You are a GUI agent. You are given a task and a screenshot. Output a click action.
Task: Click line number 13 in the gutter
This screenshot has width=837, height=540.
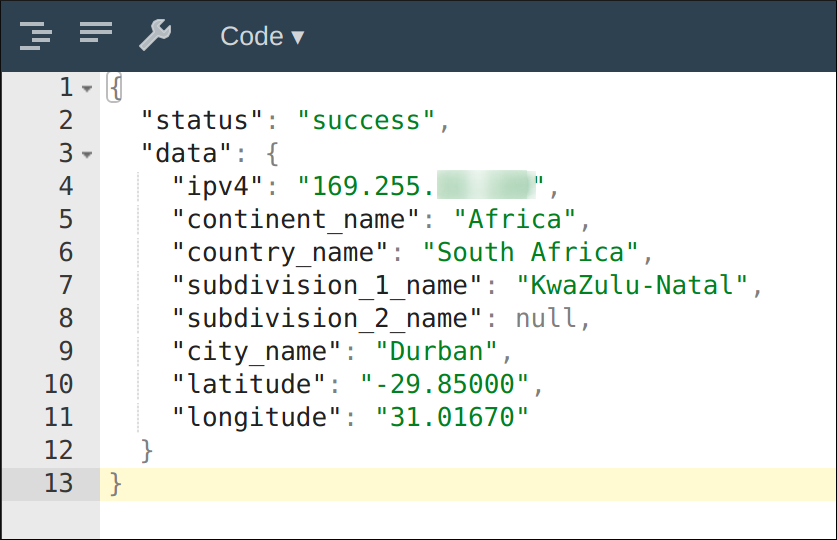(58, 483)
